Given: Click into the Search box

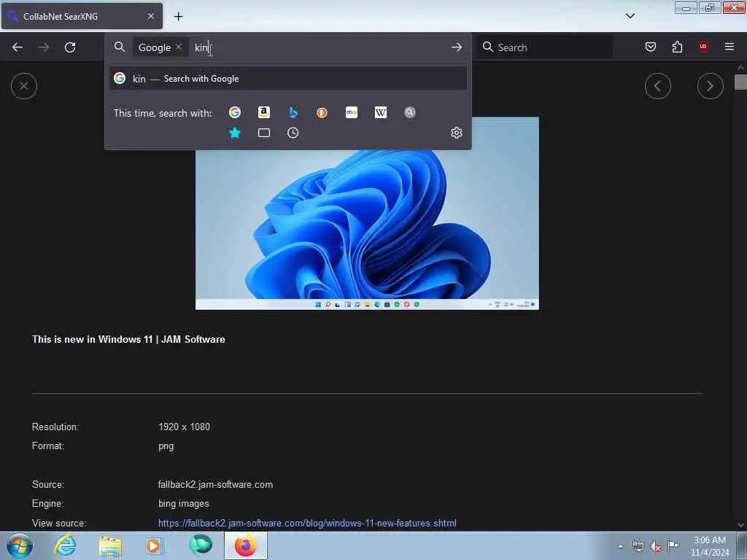Looking at the screenshot, I should [546, 47].
